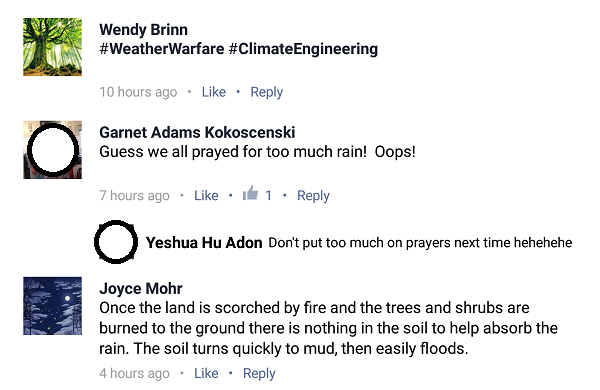Viewport: 600px width, 390px height.
Task: Open Wendy Brinn's tree profile picture
Action: (52, 47)
